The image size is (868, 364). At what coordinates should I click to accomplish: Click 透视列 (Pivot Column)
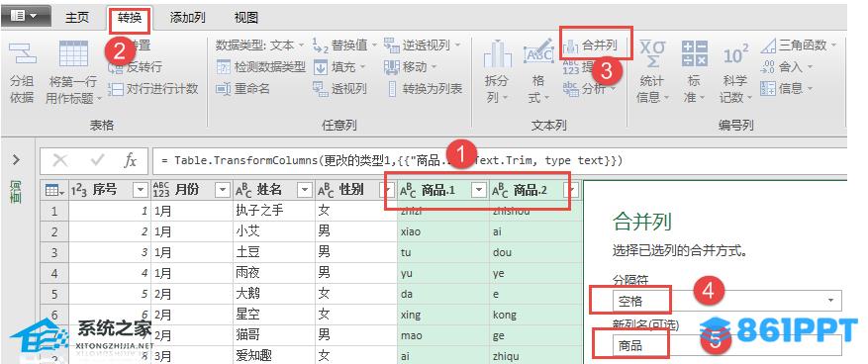[339, 88]
